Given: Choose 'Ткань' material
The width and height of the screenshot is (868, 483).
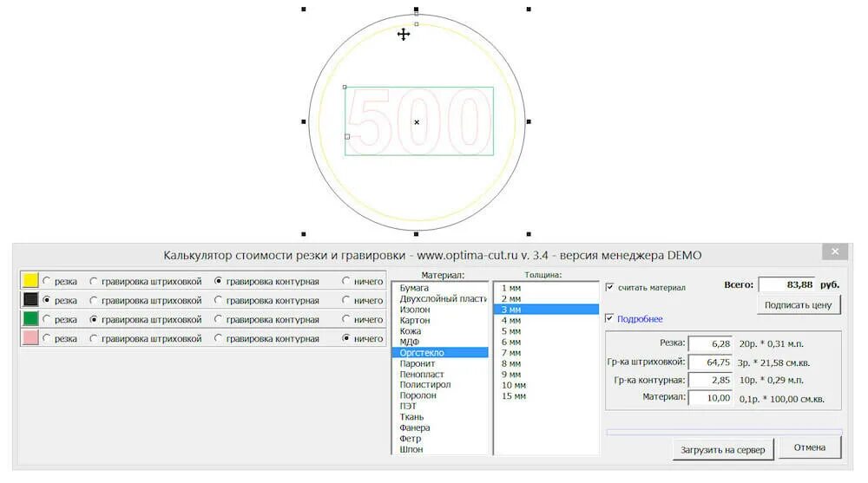Looking at the screenshot, I should tap(440, 417).
